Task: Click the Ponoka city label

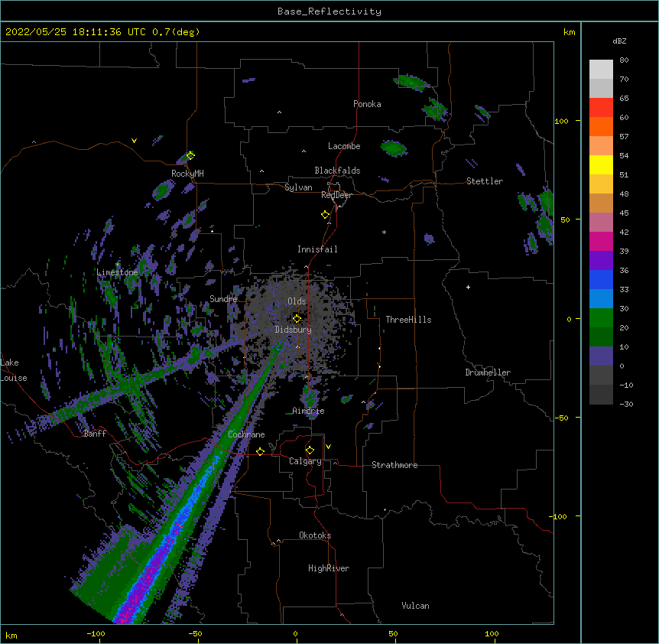Action: point(367,104)
